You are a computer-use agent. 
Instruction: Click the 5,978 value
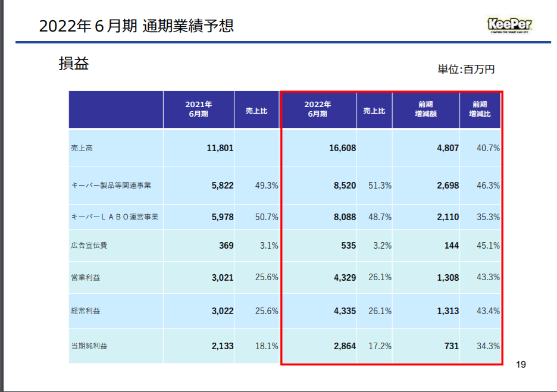223,217
